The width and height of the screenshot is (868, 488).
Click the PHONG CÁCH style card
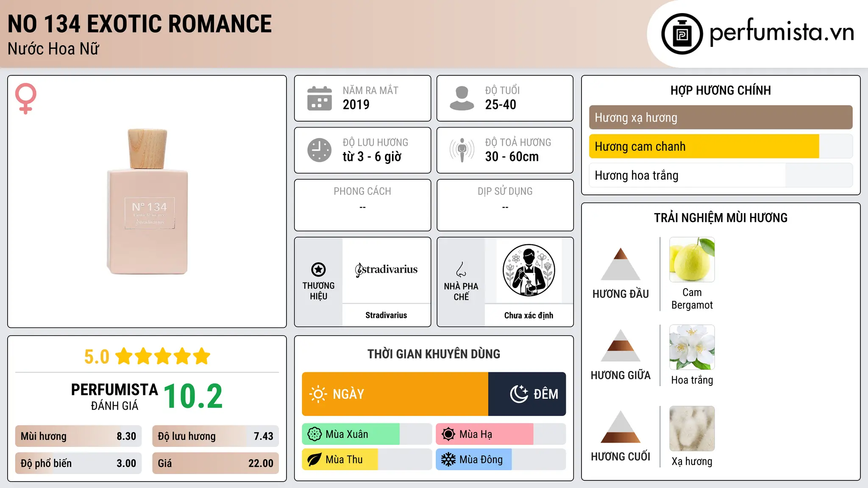pos(363,205)
